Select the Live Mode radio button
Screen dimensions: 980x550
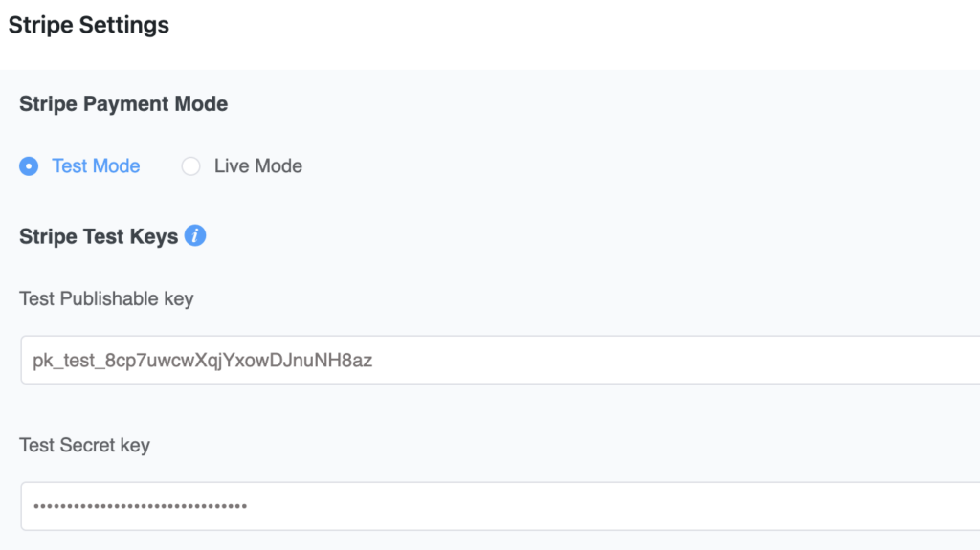point(190,166)
